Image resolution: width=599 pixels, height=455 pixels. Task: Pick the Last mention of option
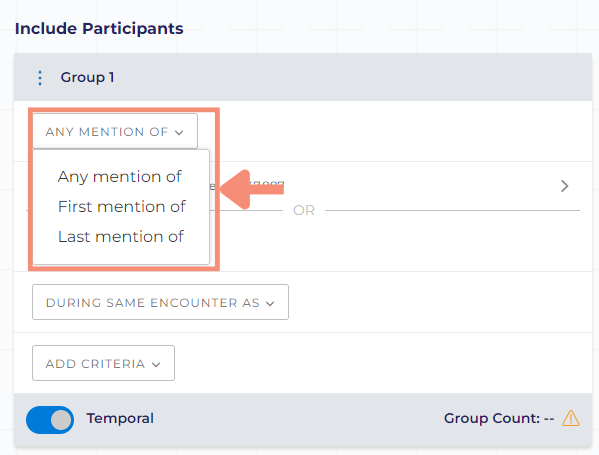pos(121,237)
